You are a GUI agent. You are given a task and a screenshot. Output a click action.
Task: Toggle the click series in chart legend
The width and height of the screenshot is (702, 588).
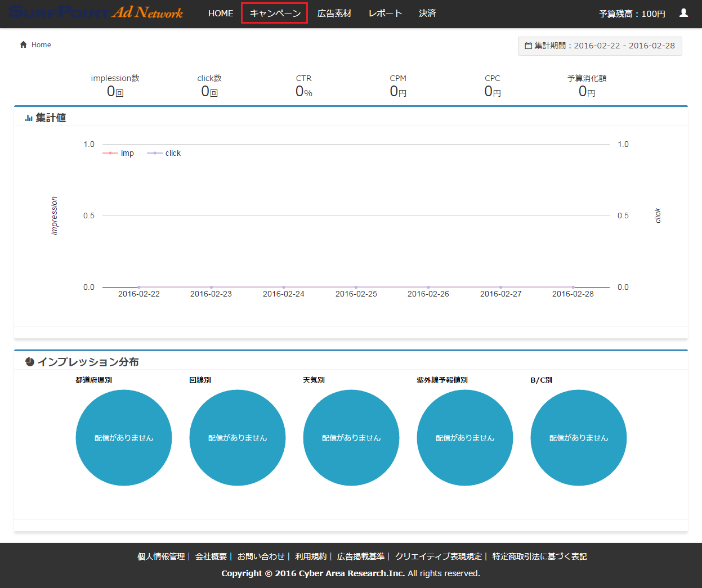[164, 153]
